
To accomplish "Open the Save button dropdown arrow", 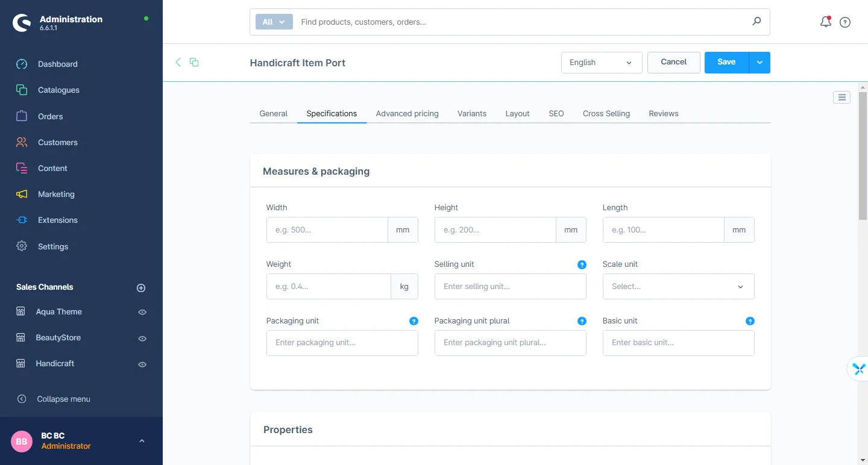I will pos(759,63).
